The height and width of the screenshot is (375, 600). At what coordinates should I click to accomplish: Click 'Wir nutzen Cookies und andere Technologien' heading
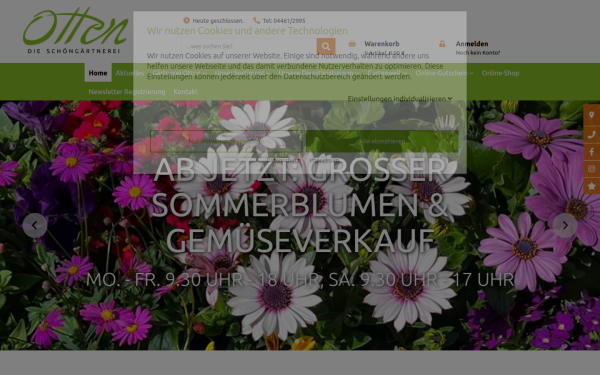(247, 31)
